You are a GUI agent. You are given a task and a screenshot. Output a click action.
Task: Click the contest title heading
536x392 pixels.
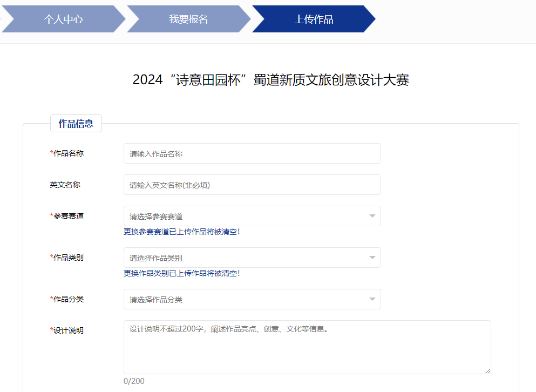(x=270, y=80)
